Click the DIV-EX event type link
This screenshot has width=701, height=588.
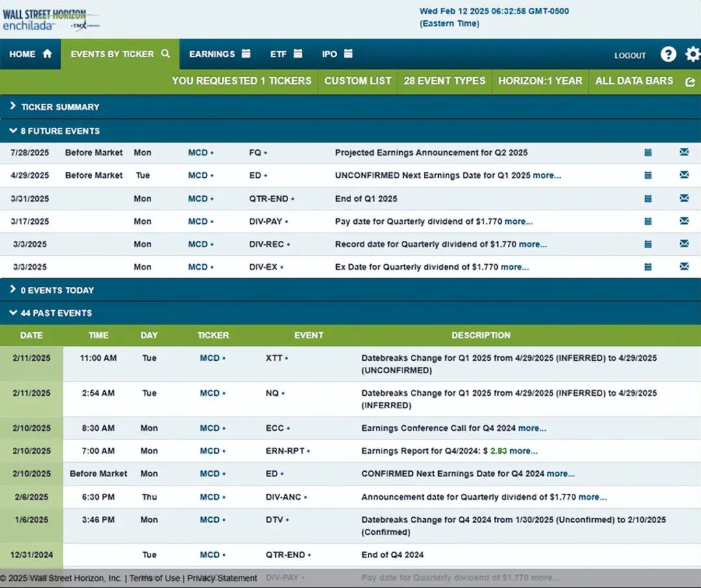point(264,267)
